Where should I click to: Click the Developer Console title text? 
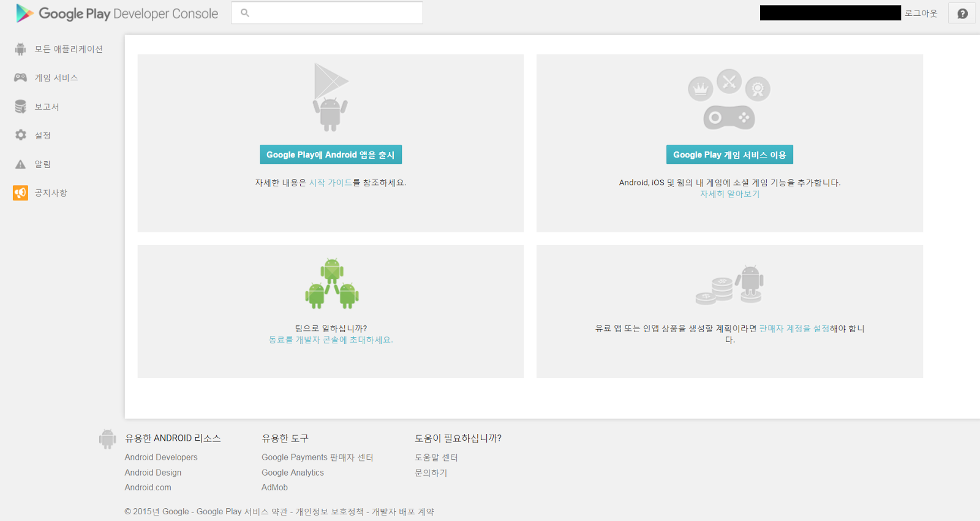click(165, 13)
